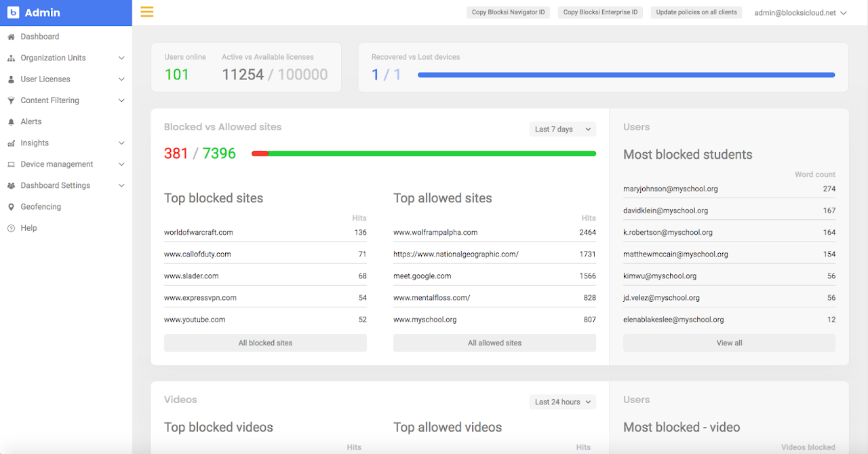The image size is (868, 454).
Task: Click the Geofencing pin icon
Action: click(11, 207)
